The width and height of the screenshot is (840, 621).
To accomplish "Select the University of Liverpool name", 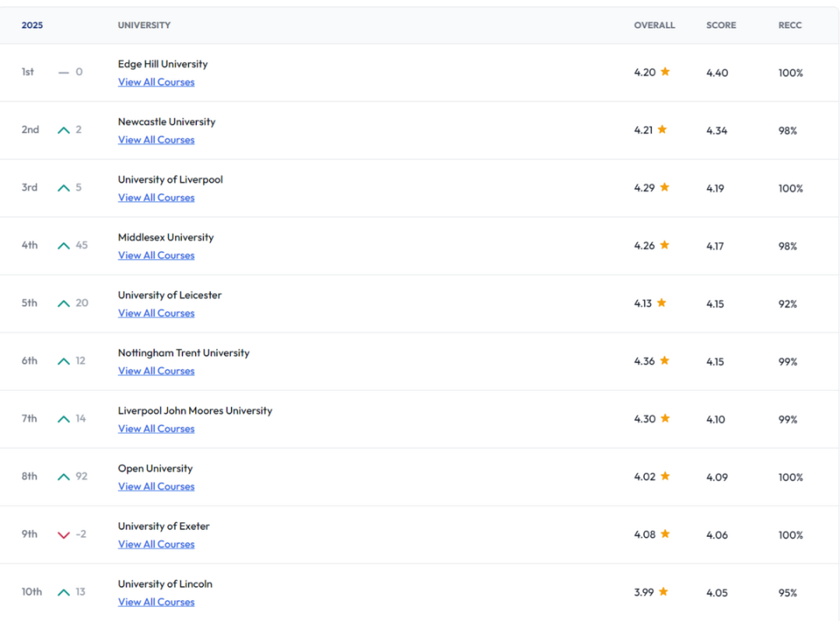I will click(170, 180).
